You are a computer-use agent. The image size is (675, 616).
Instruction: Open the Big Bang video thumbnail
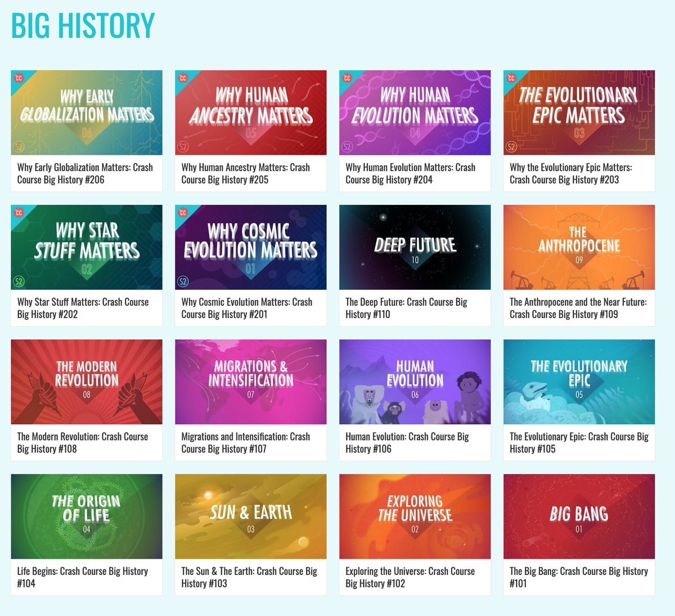click(579, 516)
